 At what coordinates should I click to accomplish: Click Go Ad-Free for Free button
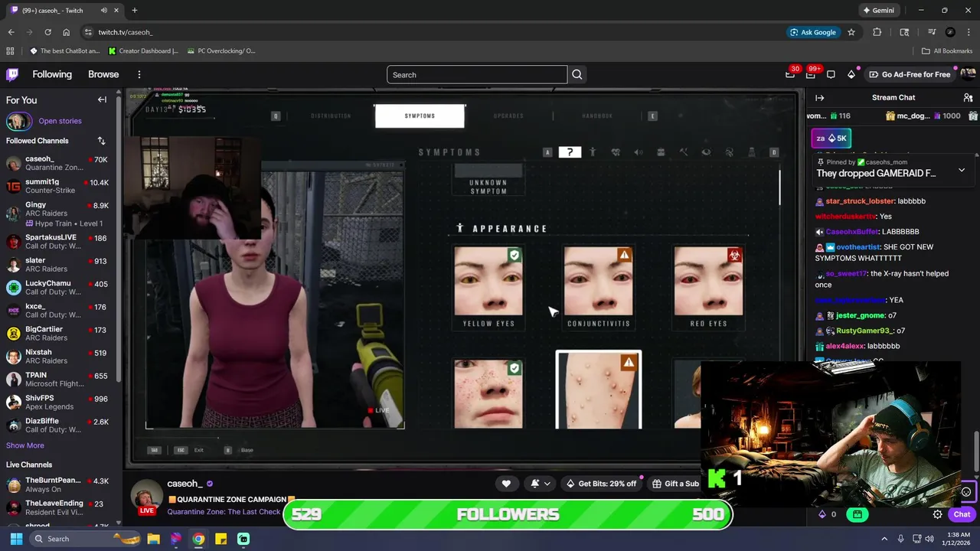coord(909,74)
